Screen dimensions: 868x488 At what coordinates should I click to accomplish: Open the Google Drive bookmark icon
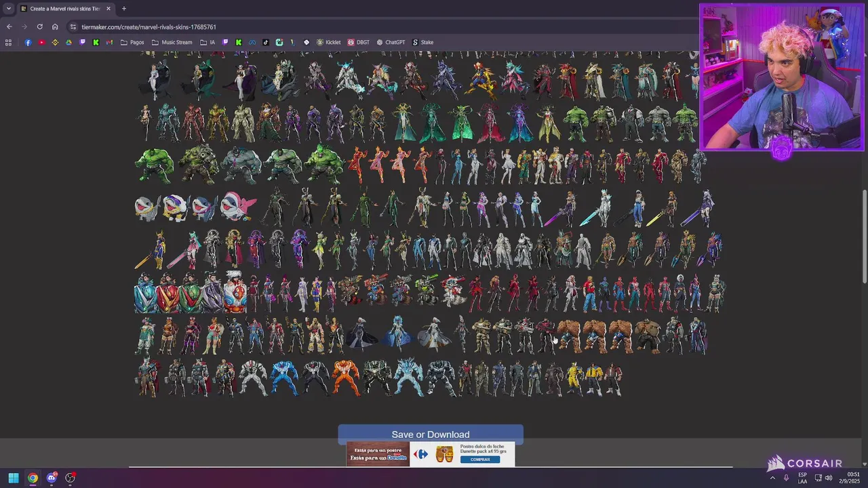click(68, 42)
